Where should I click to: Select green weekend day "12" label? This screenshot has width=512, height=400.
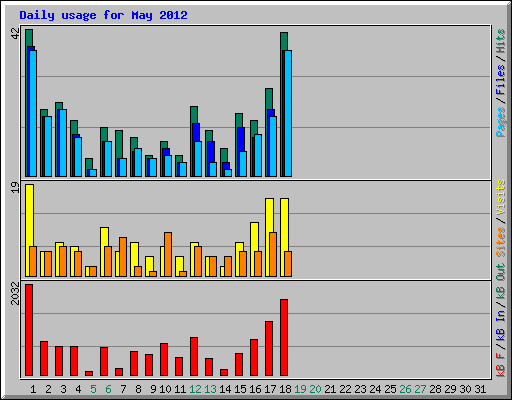[195, 389]
